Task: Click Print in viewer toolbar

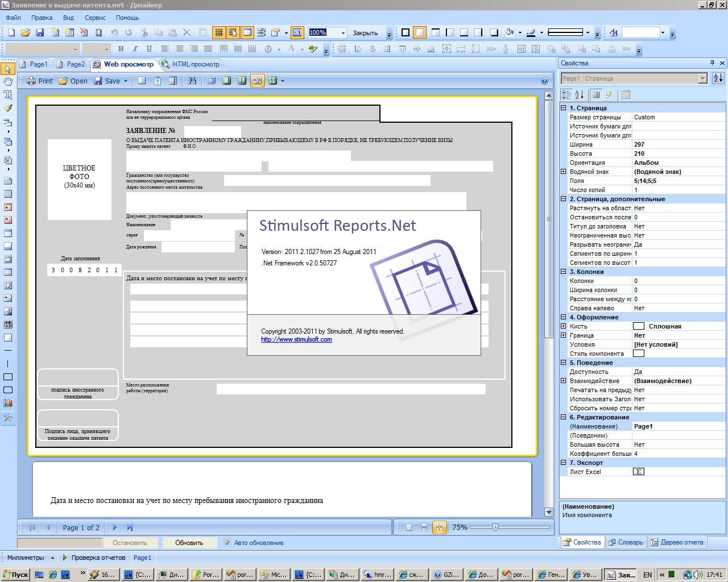Action: point(40,81)
